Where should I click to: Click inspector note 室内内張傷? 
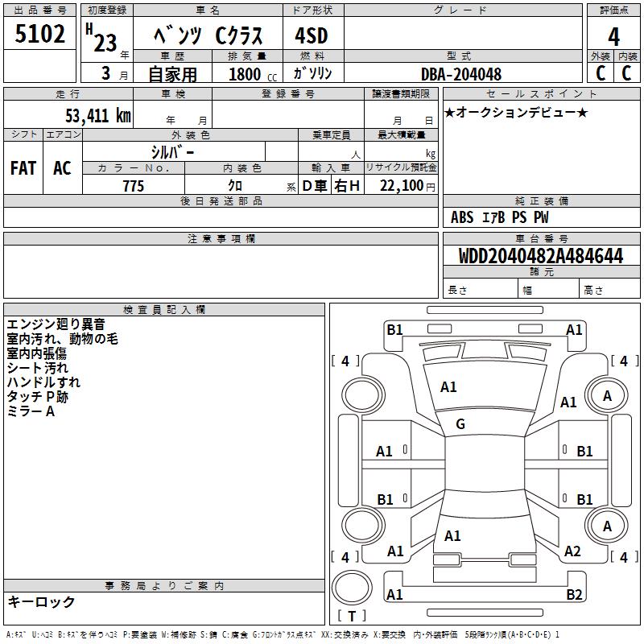click(37, 353)
